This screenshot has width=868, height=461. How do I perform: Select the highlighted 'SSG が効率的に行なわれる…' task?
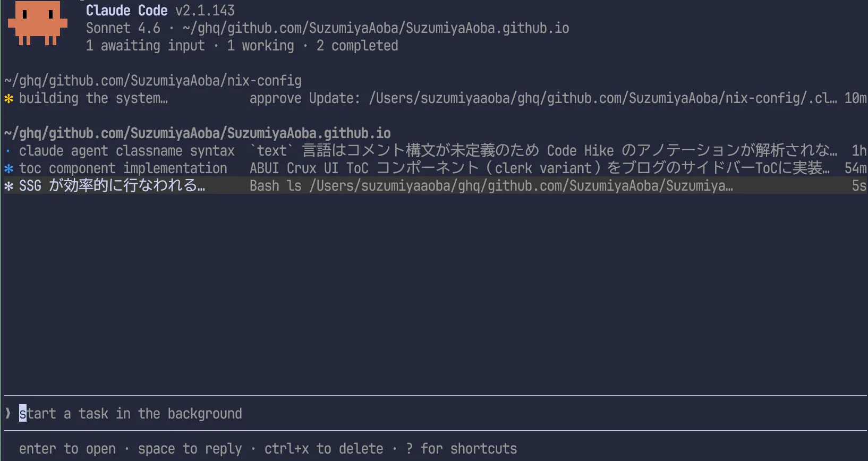436,186
